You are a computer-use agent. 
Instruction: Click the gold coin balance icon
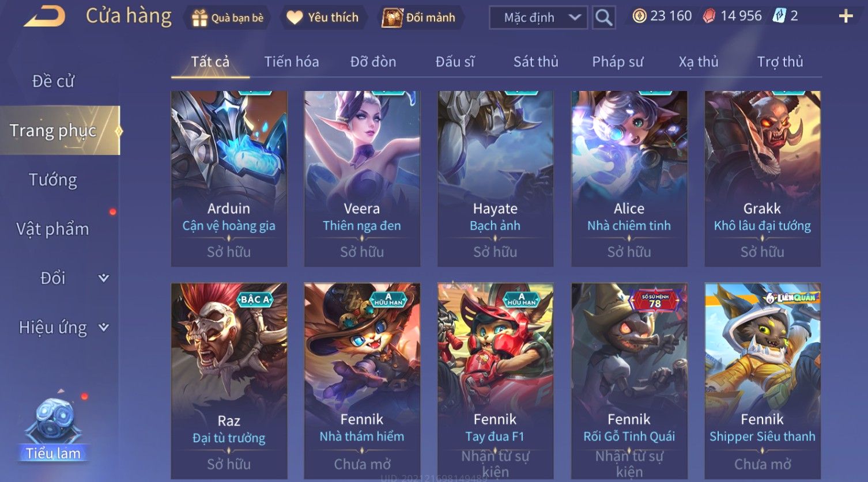[639, 16]
